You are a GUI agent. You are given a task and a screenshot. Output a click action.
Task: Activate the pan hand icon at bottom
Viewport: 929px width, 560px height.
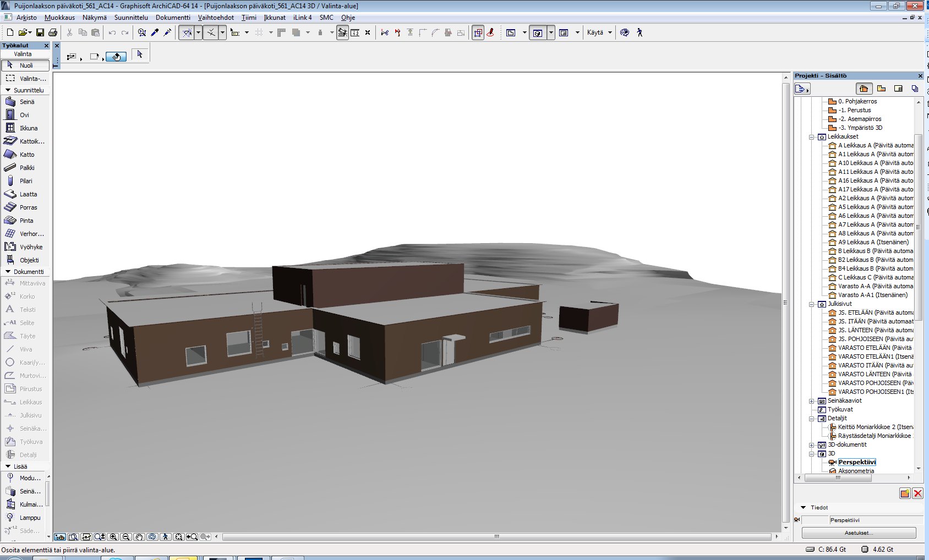pos(139,537)
